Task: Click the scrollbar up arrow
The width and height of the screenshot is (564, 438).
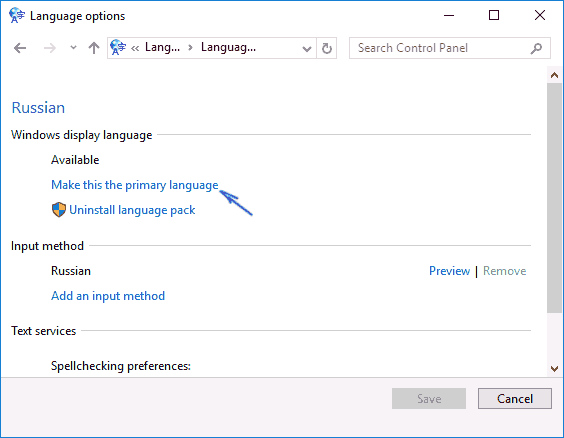Action: click(554, 75)
